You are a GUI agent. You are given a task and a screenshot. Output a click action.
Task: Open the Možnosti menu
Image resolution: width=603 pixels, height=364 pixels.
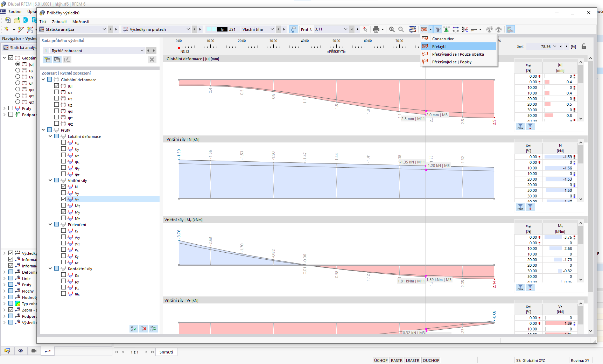tap(81, 22)
